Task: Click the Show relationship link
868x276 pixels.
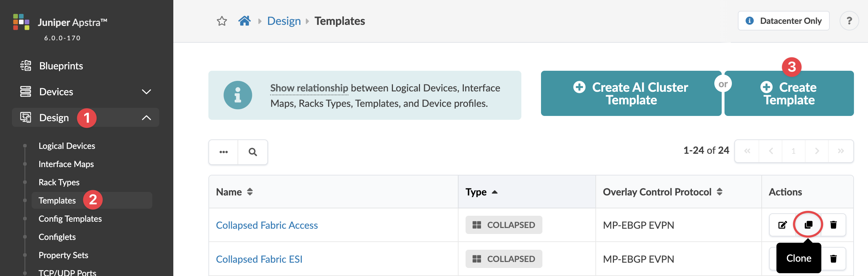Action: (x=309, y=88)
